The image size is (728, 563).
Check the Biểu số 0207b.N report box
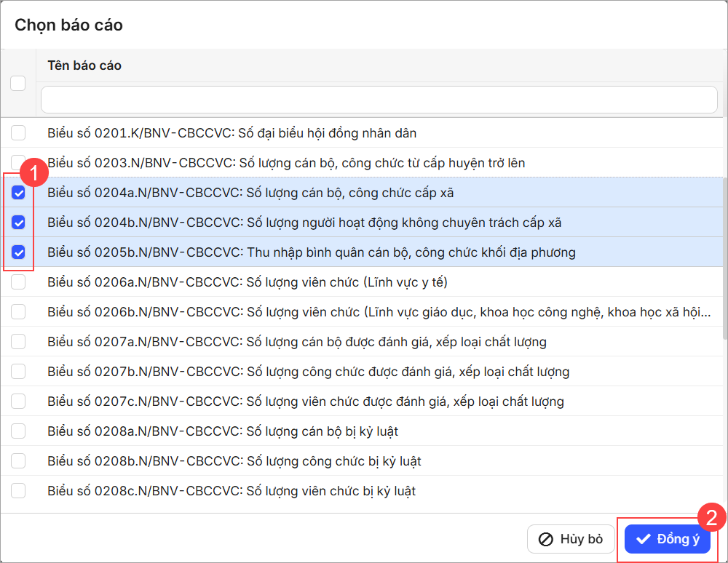tap(18, 371)
